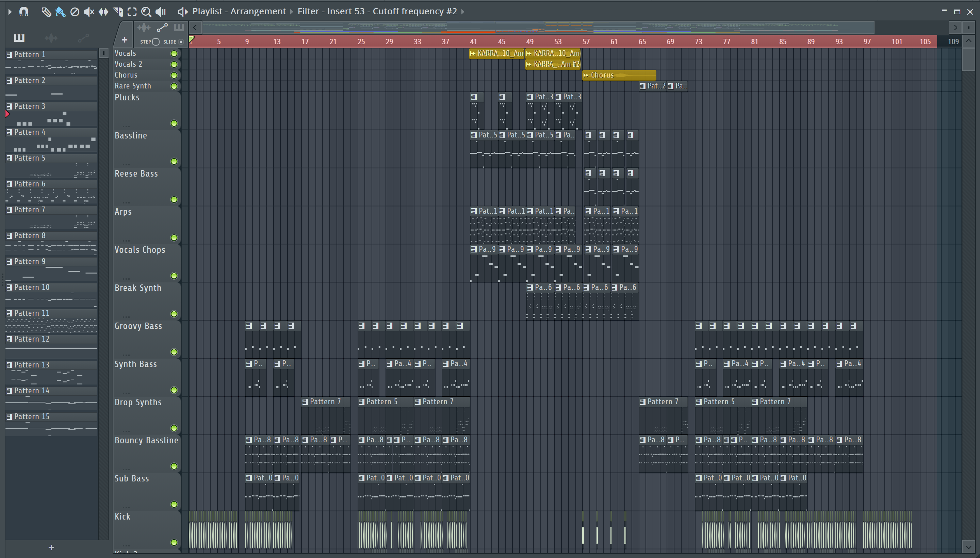The height and width of the screenshot is (558, 980).
Task: Select the Draw pencil tool
Action: [x=46, y=12]
